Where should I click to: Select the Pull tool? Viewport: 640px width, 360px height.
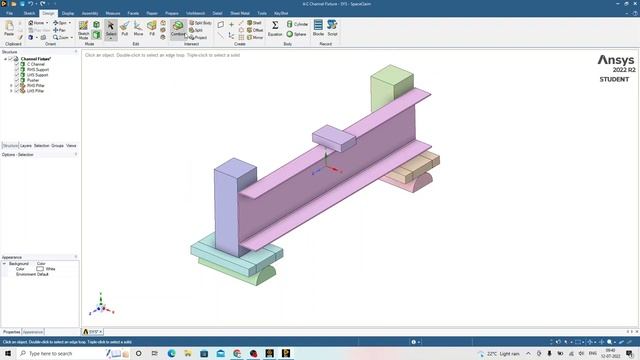[x=124, y=29]
